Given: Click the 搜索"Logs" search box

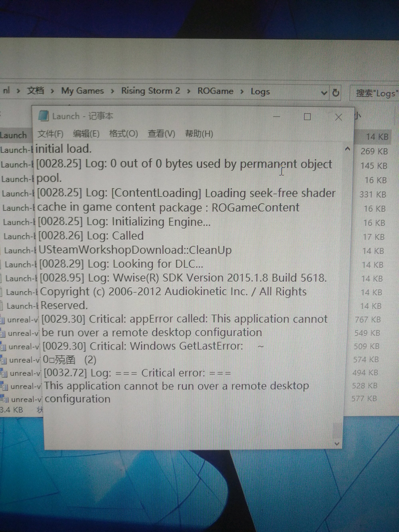Looking at the screenshot, I should tap(376, 93).
